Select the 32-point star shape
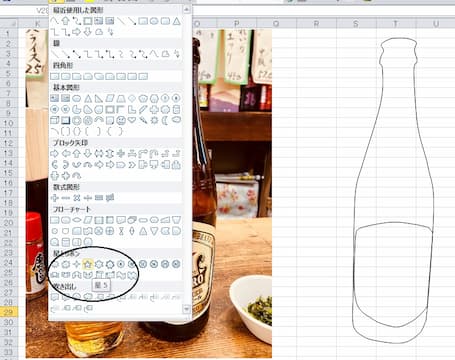 click(176, 264)
